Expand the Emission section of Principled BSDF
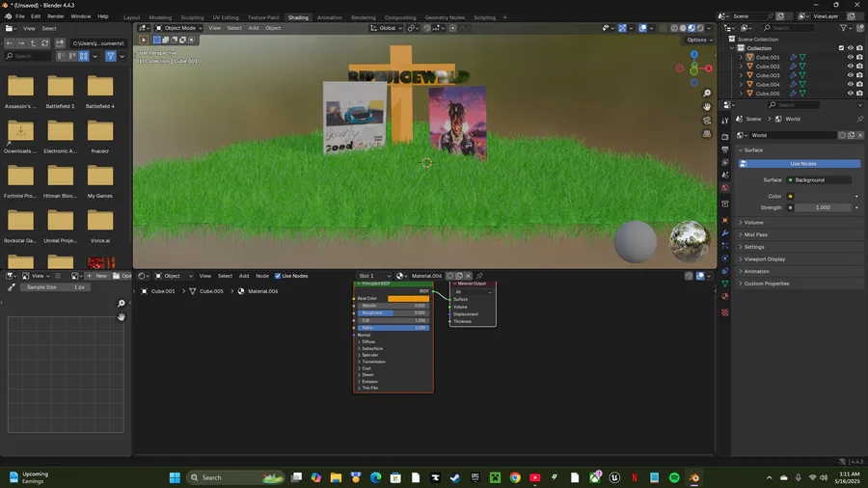 [x=368, y=381]
